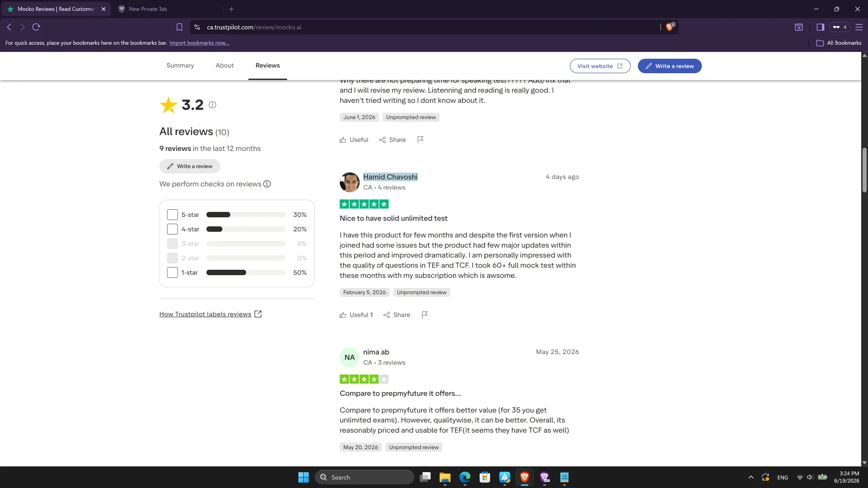Open the taskbar clock showing 3:24 PM
Viewport: 868px width, 488px height.
[846, 477]
